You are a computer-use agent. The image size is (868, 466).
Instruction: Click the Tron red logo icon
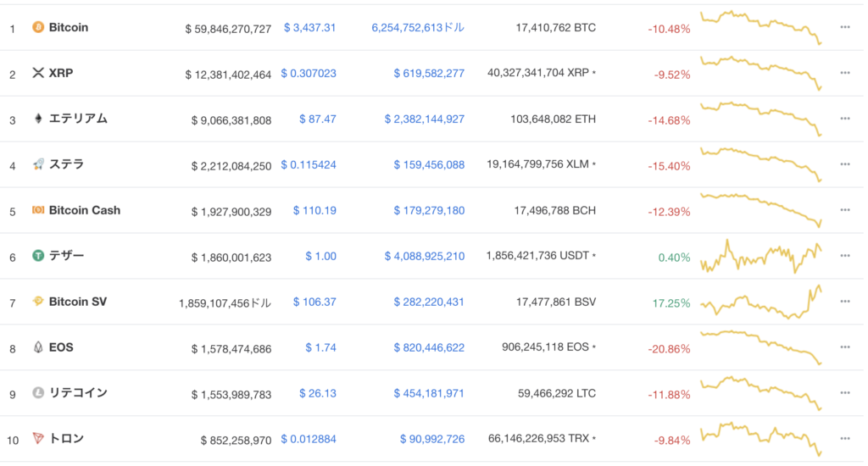[x=37, y=438]
